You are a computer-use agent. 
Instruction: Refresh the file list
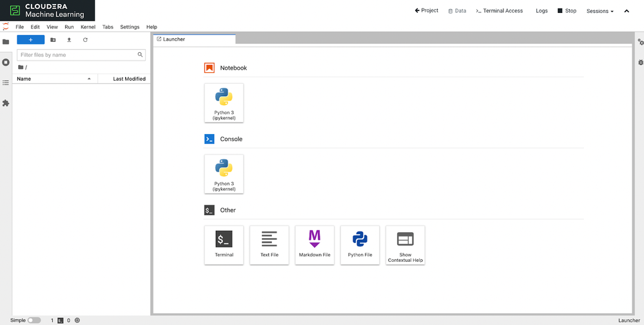86,40
